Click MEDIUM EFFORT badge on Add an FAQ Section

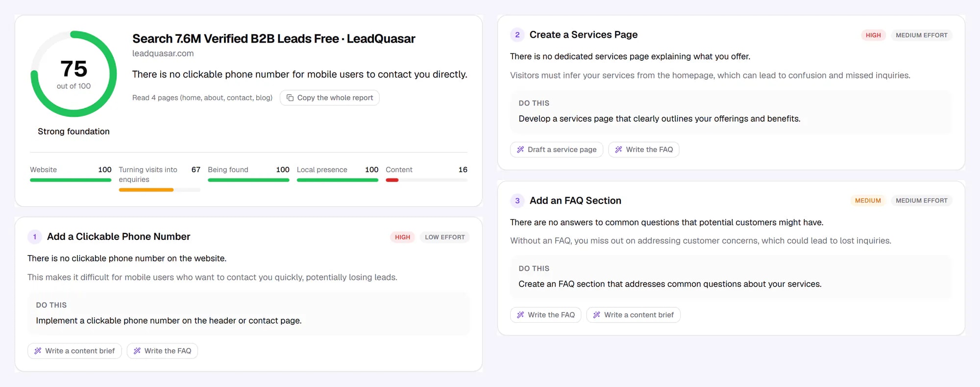pos(922,201)
